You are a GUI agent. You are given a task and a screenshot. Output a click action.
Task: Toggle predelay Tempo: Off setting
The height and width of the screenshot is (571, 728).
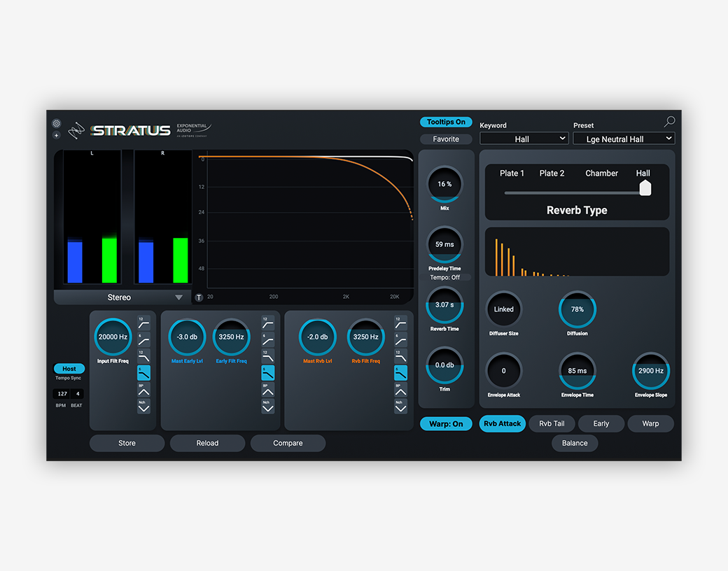point(444,277)
